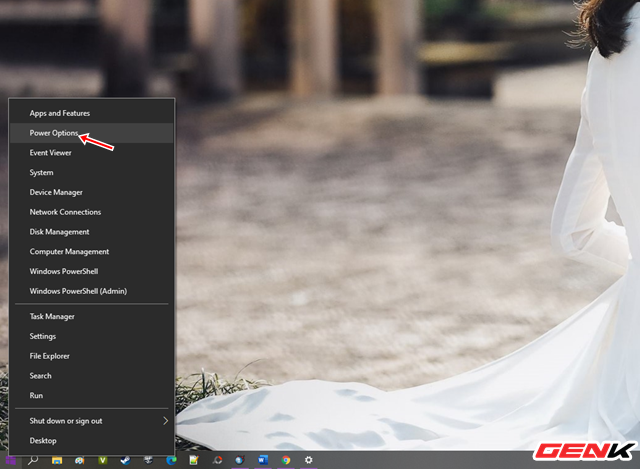The width and height of the screenshot is (640, 469).
Task: Open Task Manager from the menu
Action: coord(52,316)
